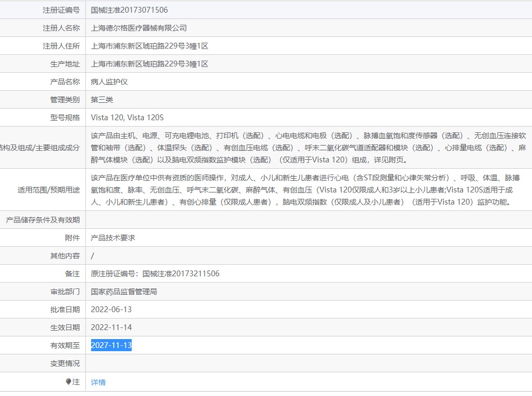Select the company name 上海德尔格医疗器械有限公司
The image size is (532, 396).
pos(139,28)
